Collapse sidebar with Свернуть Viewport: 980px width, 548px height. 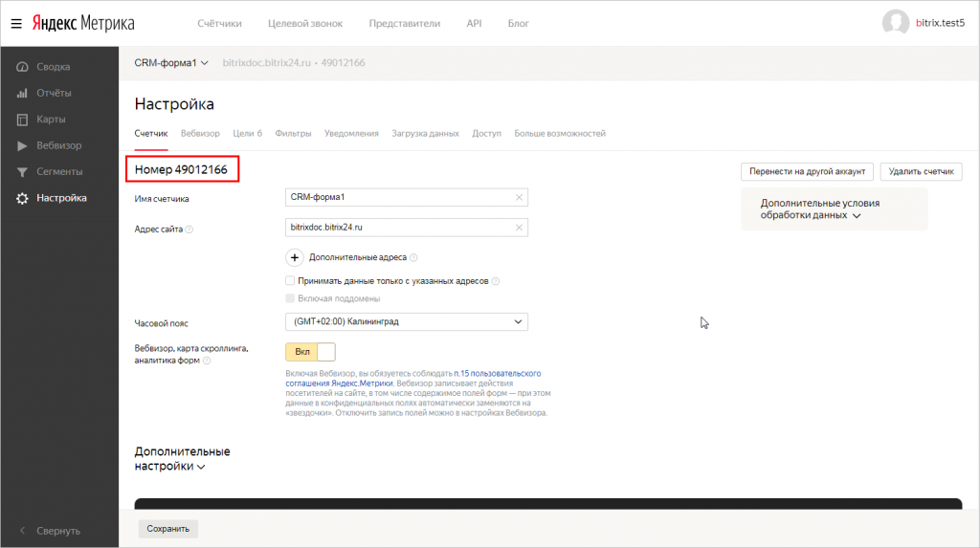58,531
